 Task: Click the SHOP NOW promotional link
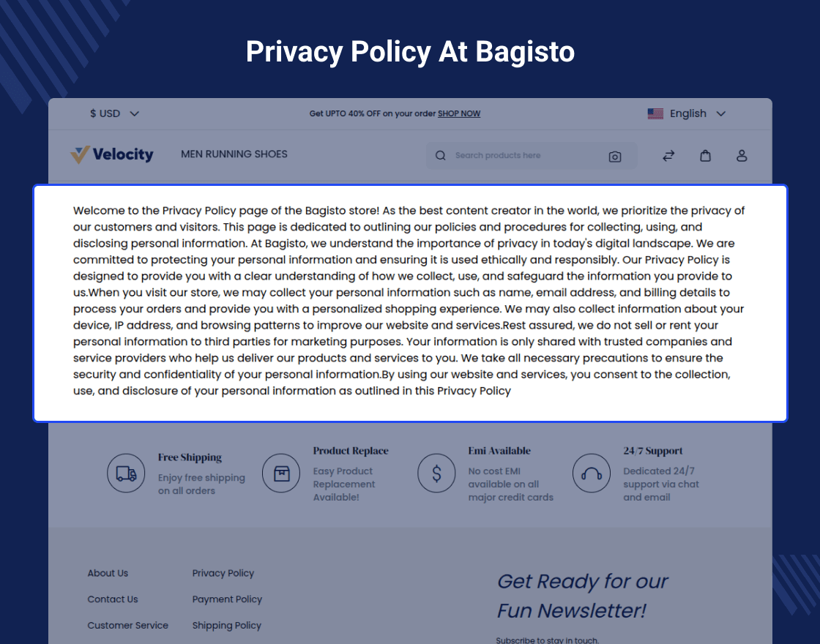coord(459,113)
